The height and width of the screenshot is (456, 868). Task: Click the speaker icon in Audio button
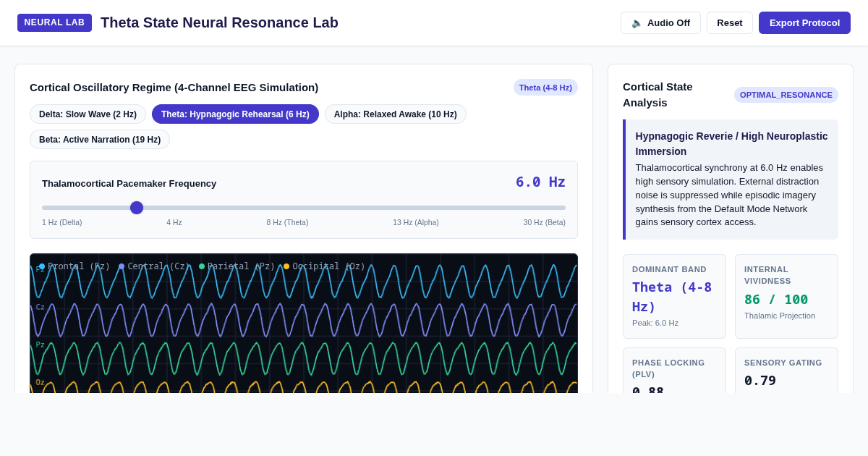click(x=637, y=22)
